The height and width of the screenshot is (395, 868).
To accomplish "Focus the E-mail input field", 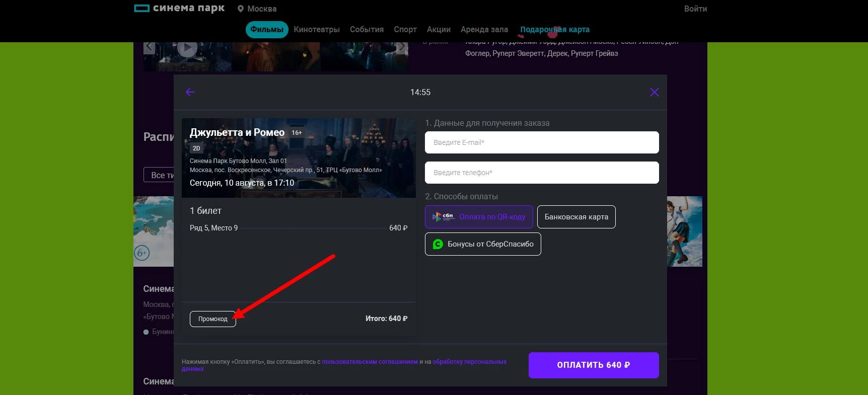I will [542, 142].
